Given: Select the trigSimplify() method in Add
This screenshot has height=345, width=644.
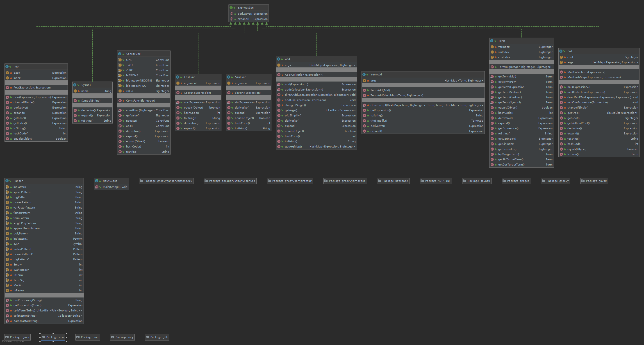Looking at the screenshot, I should (x=293, y=116).
